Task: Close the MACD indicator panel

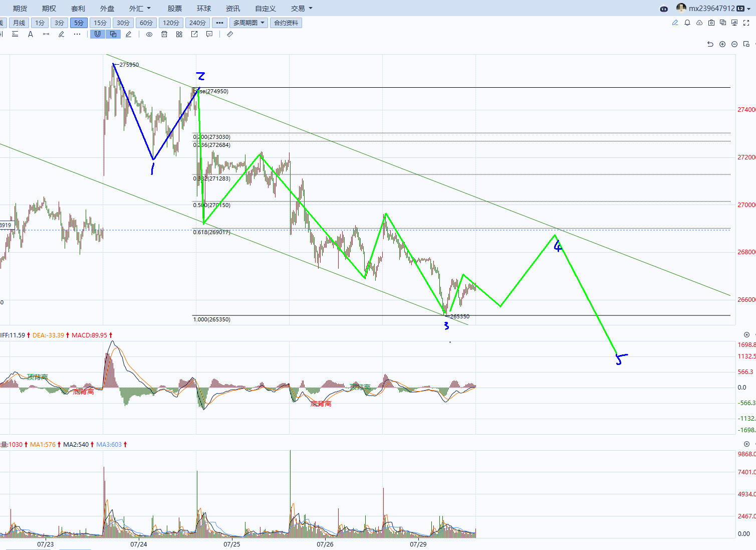Action: (x=746, y=334)
